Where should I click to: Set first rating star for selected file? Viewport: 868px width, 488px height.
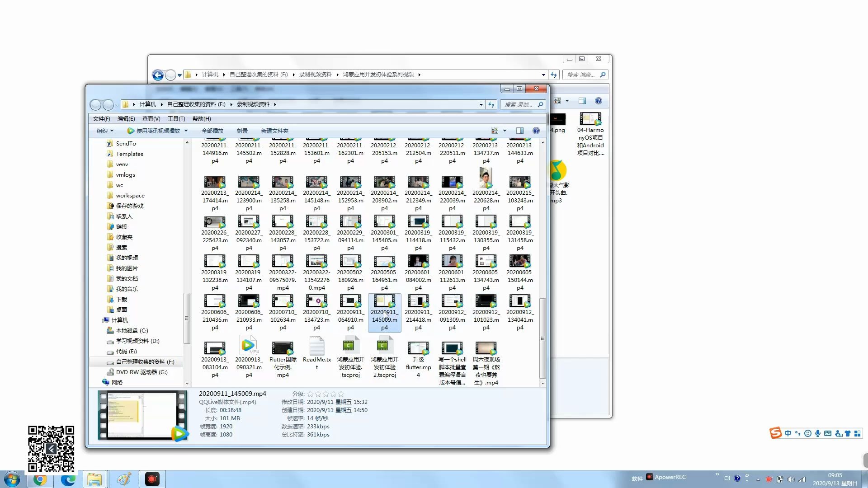310,394
